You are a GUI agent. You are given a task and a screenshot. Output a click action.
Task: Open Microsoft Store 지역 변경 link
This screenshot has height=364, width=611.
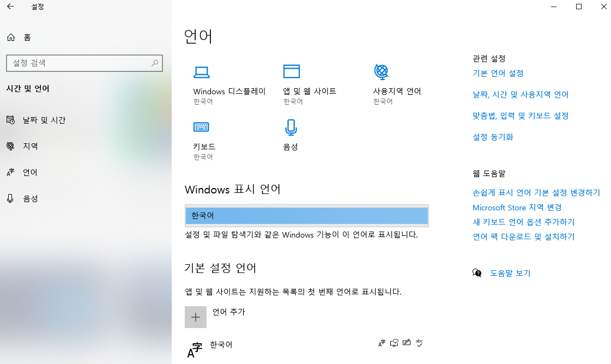click(517, 207)
